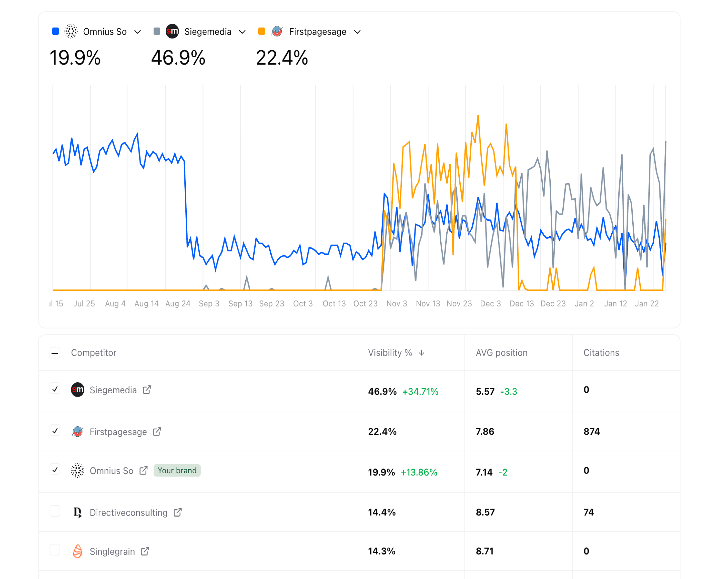Click the AVG position column header
This screenshot has width=728, height=579.
[501, 352]
